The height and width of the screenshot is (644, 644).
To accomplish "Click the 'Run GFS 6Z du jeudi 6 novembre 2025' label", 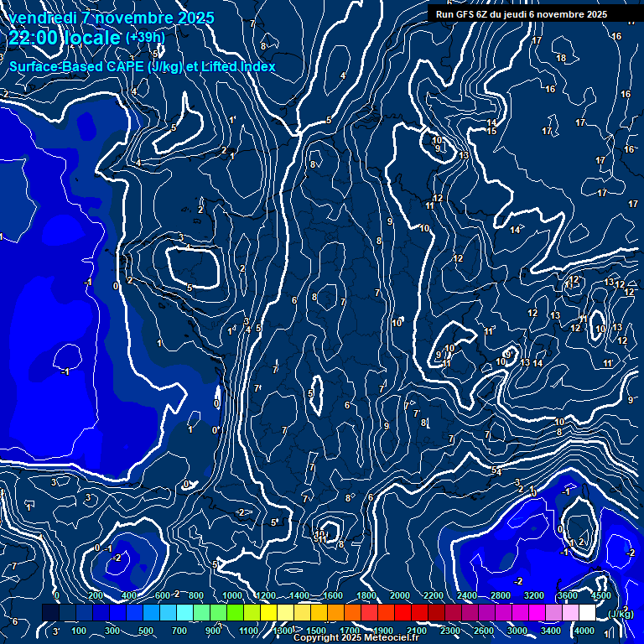I will (x=522, y=15).
